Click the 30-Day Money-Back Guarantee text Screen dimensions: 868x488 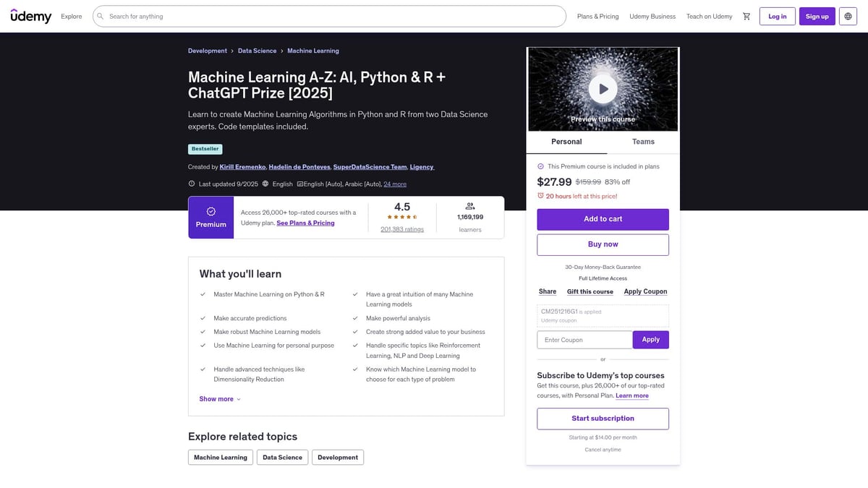click(603, 267)
